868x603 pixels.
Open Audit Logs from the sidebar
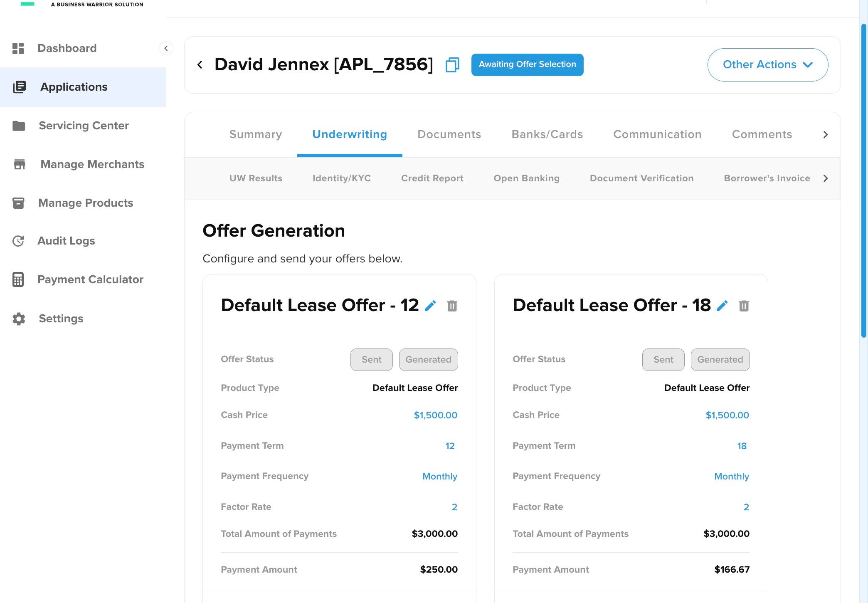click(67, 241)
